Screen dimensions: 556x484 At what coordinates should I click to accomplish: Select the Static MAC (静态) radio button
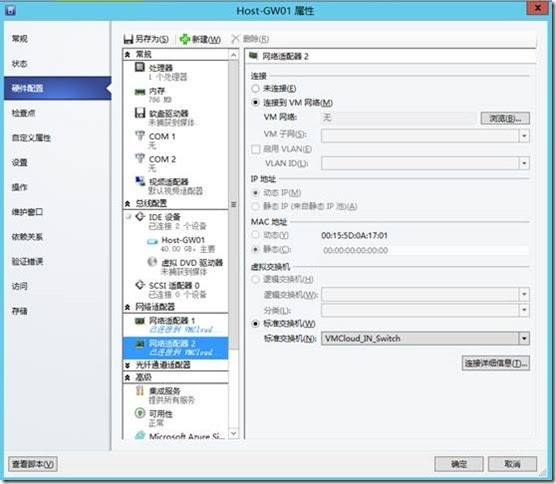[x=255, y=250]
